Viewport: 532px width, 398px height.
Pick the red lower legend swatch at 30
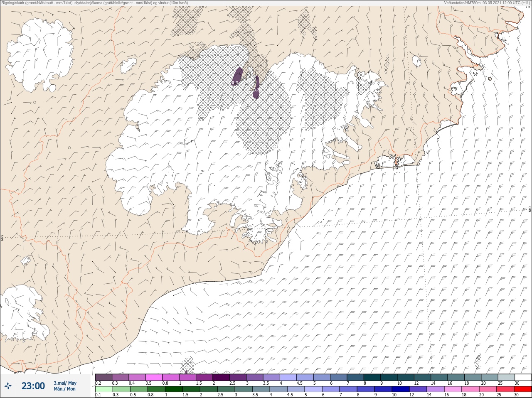523,389
